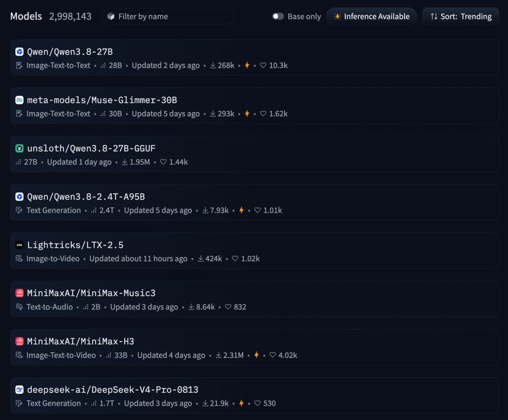
Task: Open Lightricks/LTX-2.5 model page
Action: point(75,245)
